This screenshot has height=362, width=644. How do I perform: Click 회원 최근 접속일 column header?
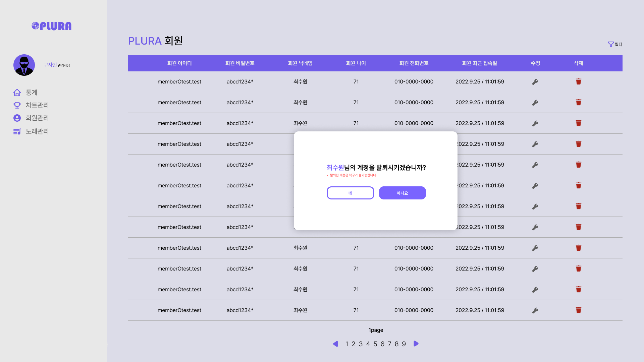479,63
